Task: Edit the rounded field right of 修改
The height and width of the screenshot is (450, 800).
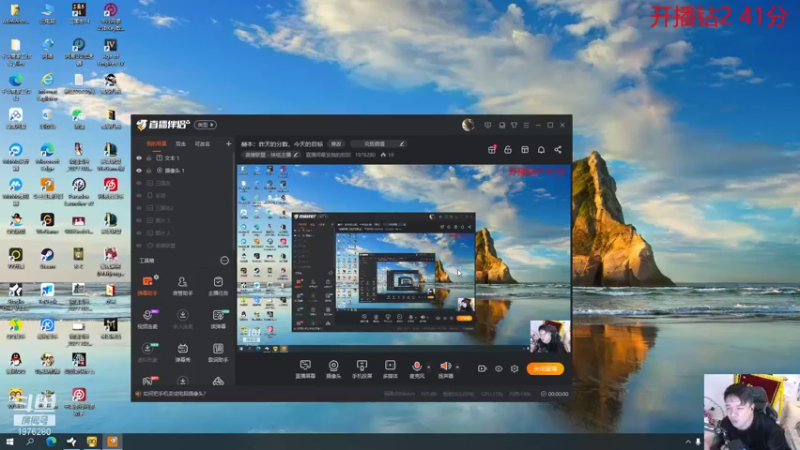Action: [378, 144]
